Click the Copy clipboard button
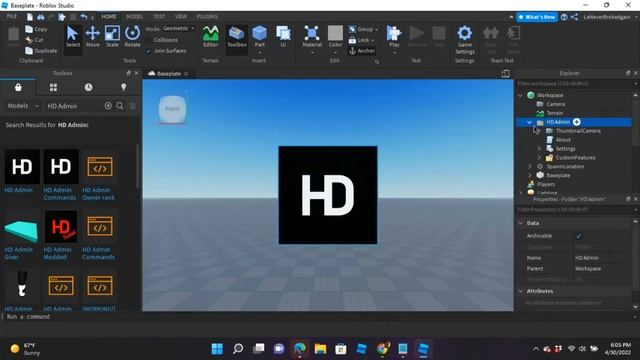 point(36,29)
